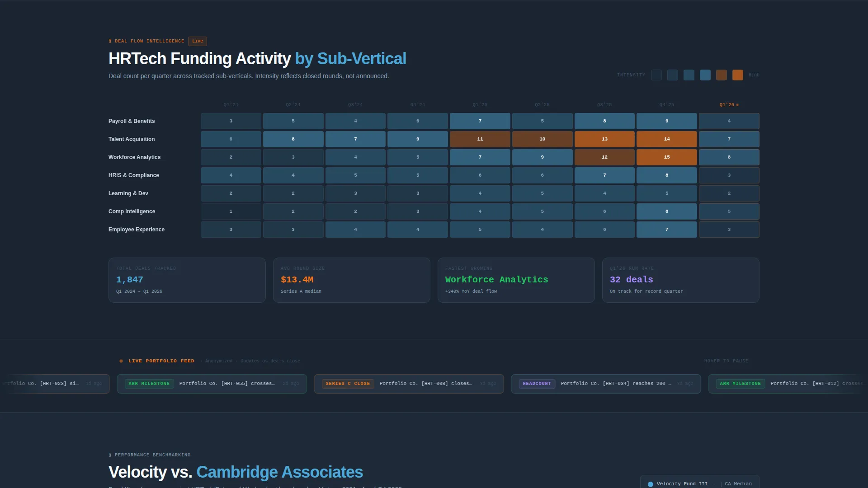This screenshot has width=868, height=488.
Task: Click the Talent Acquisition row label
Action: (x=132, y=139)
